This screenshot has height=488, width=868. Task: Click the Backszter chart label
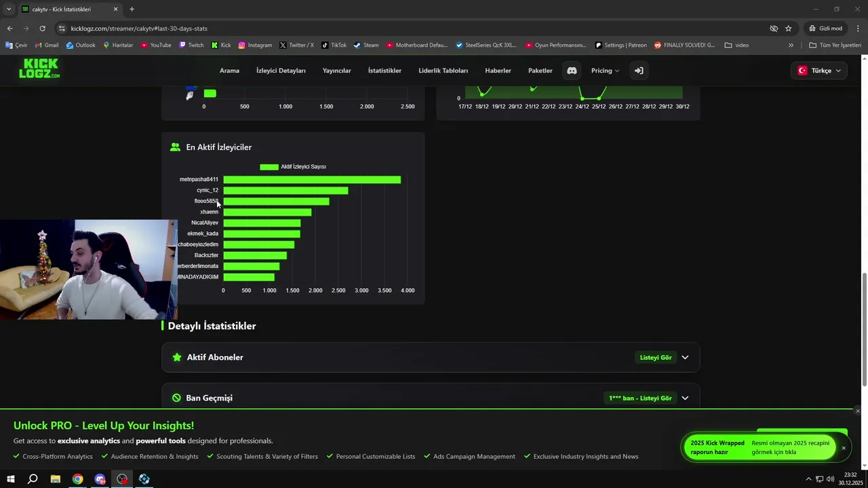[x=206, y=256]
